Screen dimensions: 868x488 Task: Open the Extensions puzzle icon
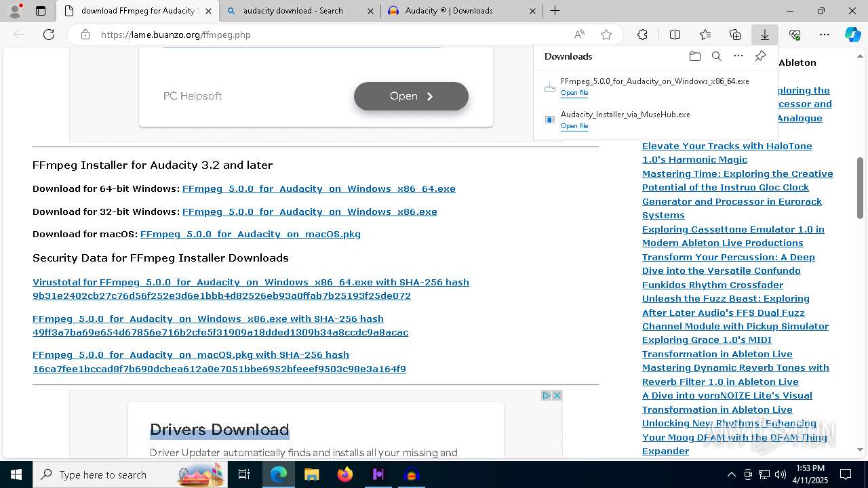point(642,35)
